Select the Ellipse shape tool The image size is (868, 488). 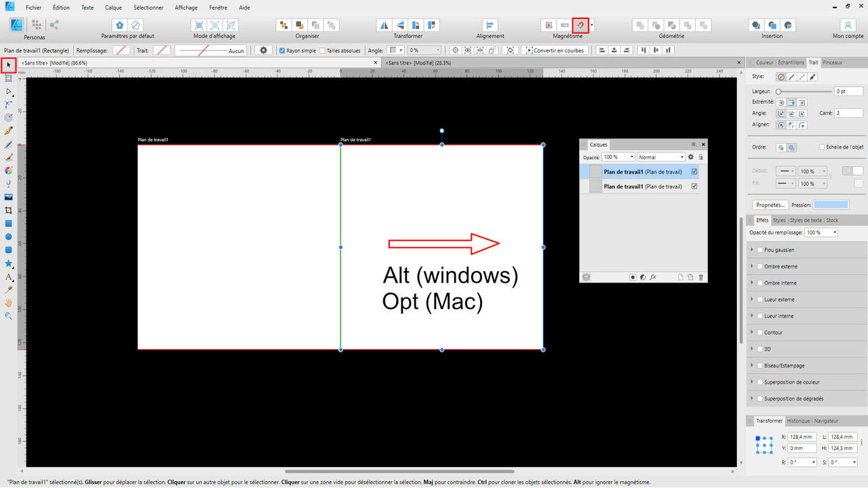pyautogui.click(x=9, y=237)
